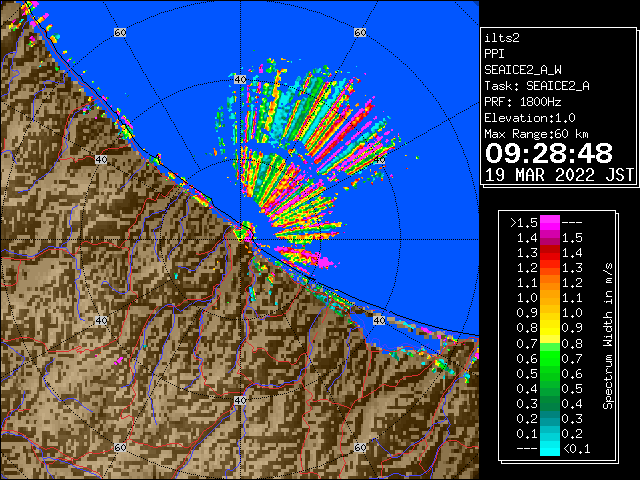The image size is (640, 480).
Task: Click the 'Elevation:1.0' line
Action: (530, 118)
